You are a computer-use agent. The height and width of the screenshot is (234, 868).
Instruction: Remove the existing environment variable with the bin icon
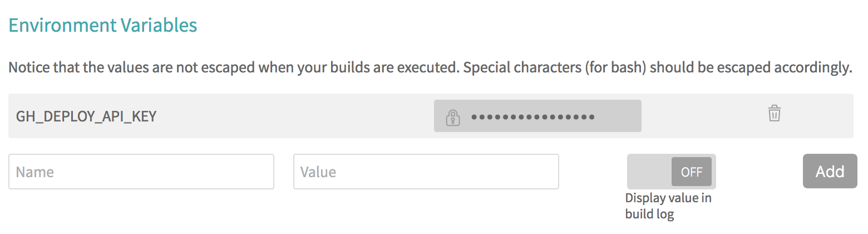point(774,113)
